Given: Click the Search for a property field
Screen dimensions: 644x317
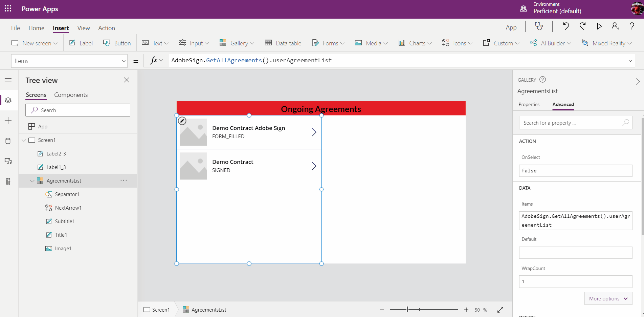Looking at the screenshot, I should [576, 123].
